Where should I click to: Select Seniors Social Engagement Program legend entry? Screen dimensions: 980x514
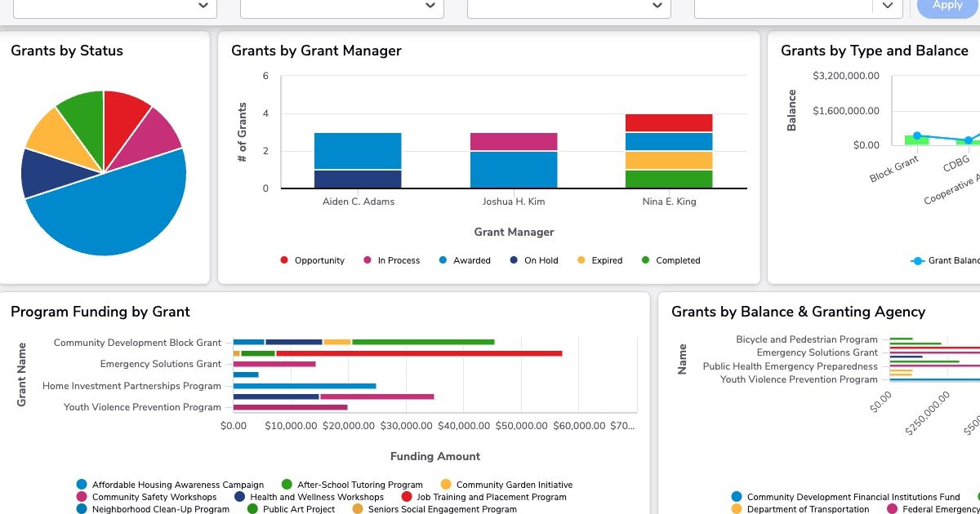point(434,509)
